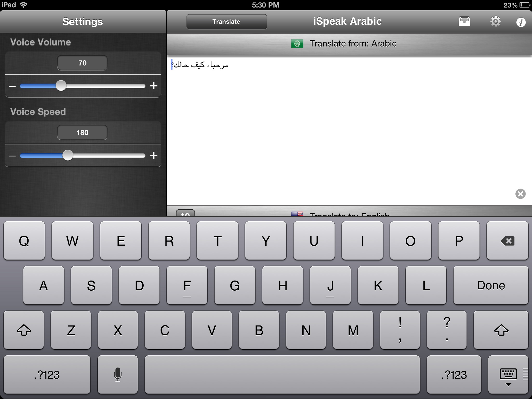Tap the space bar key
The width and height of the screenshot is (532, 399).
point(282,374)
